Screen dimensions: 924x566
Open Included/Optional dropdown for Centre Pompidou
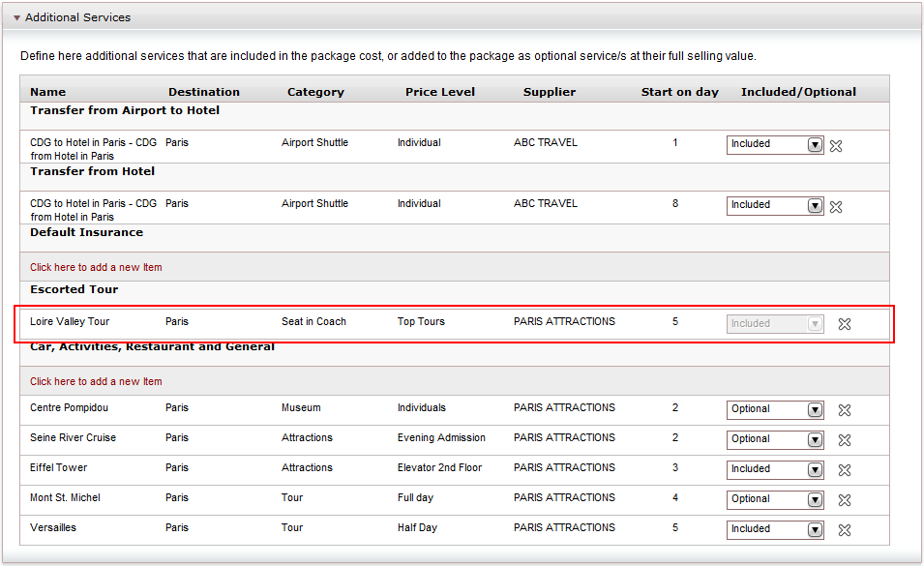coord(775,409)
